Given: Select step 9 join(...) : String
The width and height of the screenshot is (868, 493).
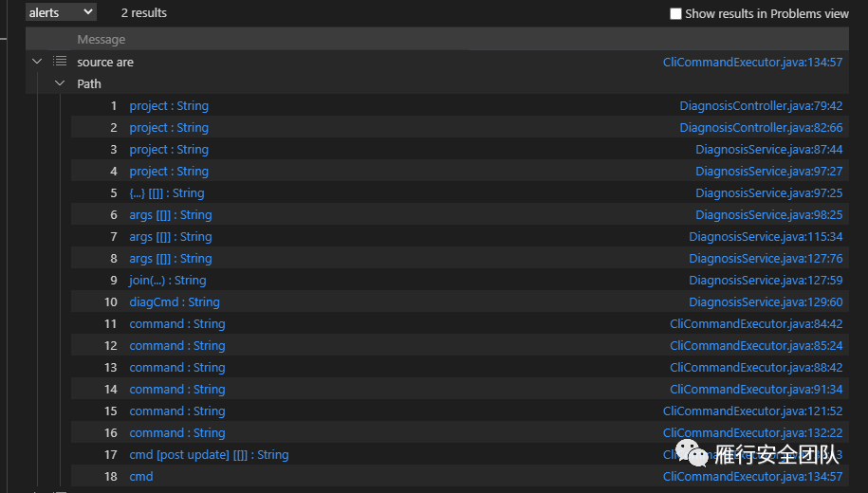Looking at the screenshot, I should click(x=168, y=281).
